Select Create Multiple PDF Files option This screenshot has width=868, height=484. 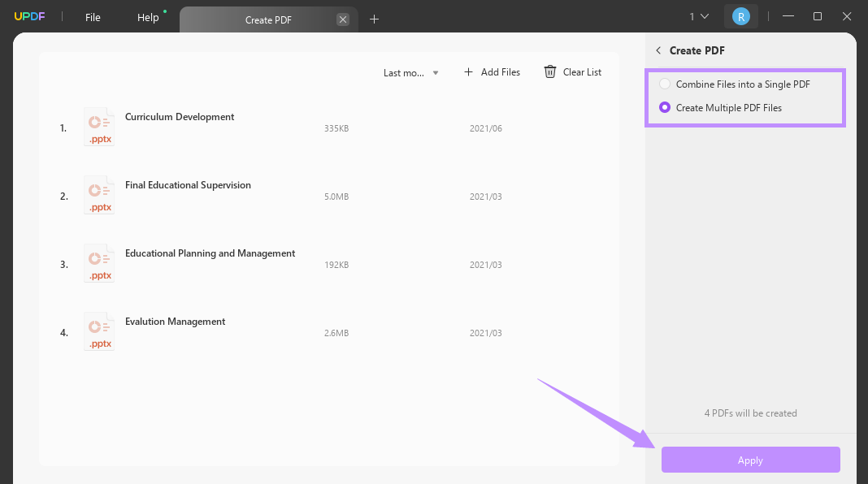click(666, 107)
